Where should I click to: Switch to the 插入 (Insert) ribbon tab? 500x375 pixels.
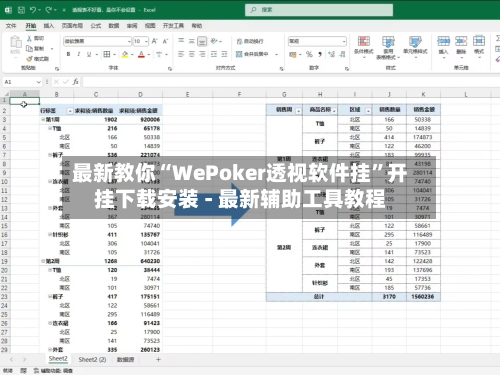click(49, 26)
